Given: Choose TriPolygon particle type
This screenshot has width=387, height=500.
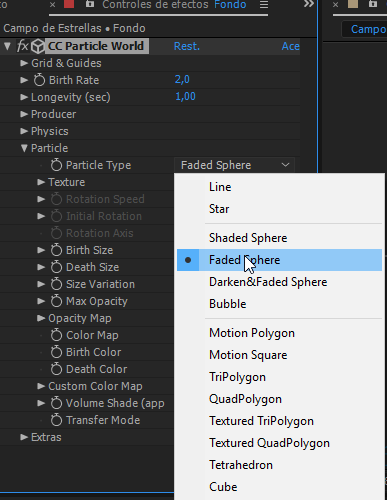Looking at the screenshot, I should coord(279,377).
